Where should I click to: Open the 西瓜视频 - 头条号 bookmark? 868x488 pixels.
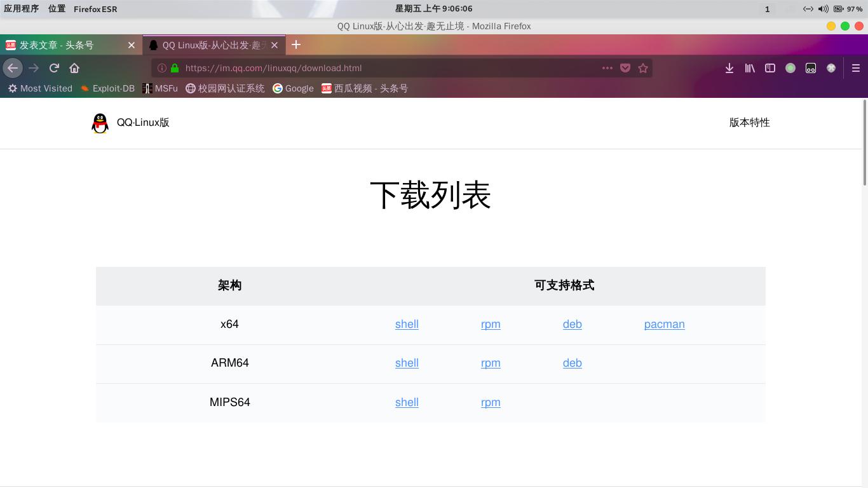[x=365, y=88]
